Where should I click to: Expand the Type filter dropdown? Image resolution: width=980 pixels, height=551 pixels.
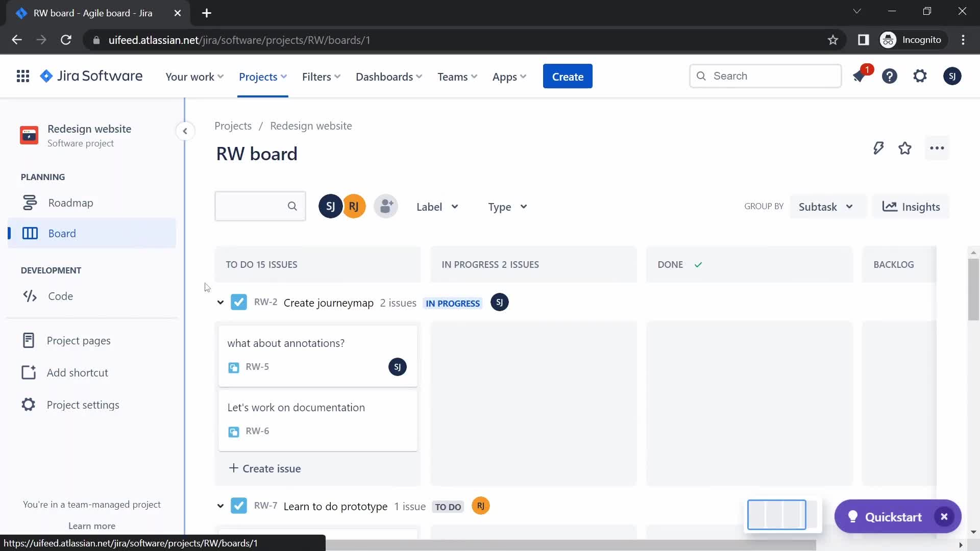[x=507, y=207]
